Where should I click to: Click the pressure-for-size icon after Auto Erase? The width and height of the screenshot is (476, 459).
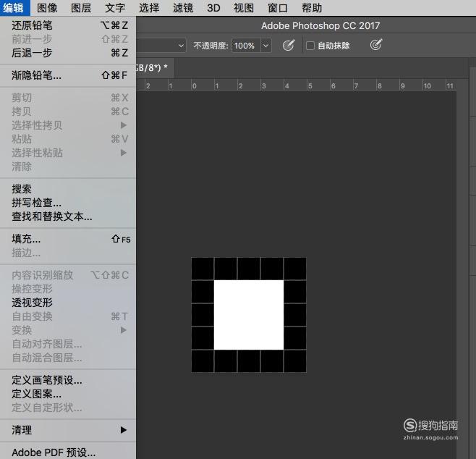(376, 45)
